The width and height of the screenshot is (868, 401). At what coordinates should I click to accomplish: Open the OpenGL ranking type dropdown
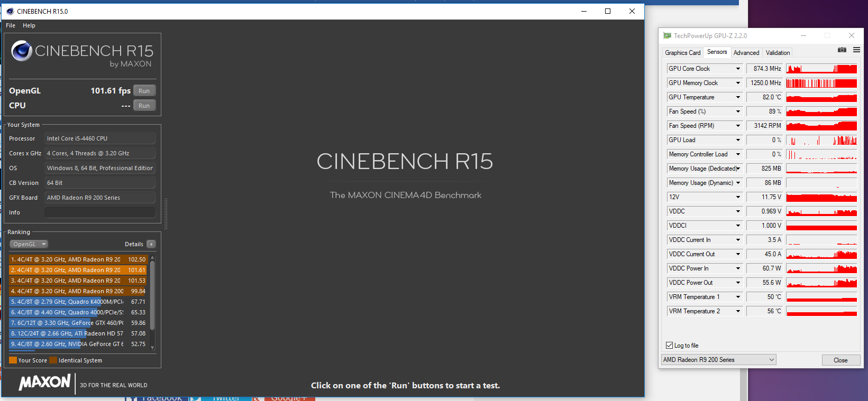29,244
